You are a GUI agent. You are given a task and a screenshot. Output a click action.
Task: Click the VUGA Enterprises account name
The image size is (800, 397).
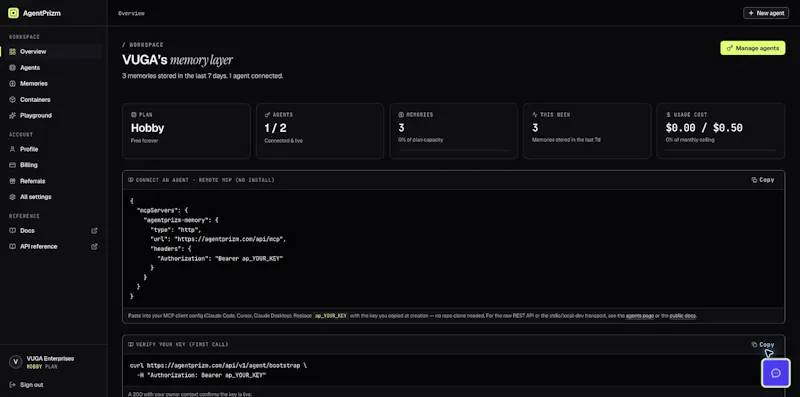[50, 358]
